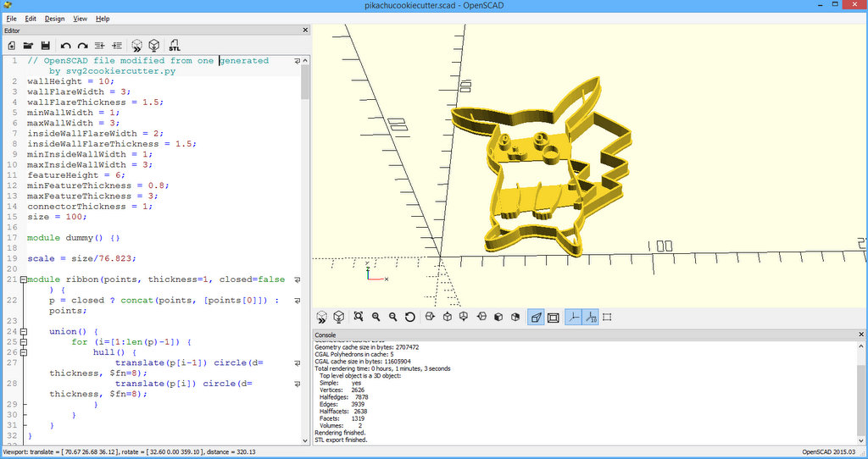Export the design as STL
This screenshot has height=459, width=868.
click(x=175, y=46)
